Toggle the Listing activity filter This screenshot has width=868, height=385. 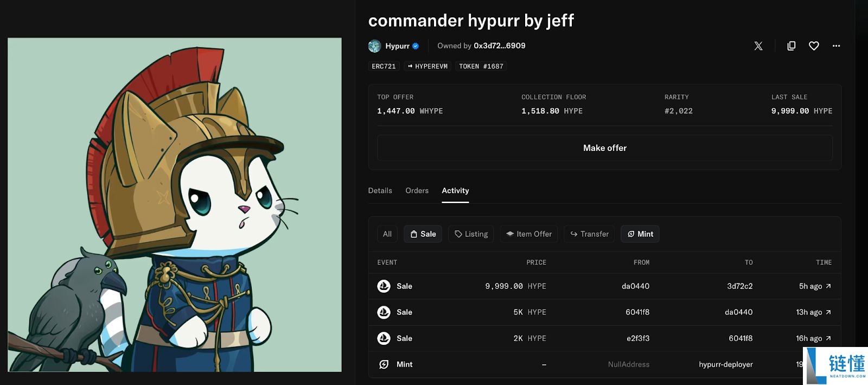coord(471,234)
